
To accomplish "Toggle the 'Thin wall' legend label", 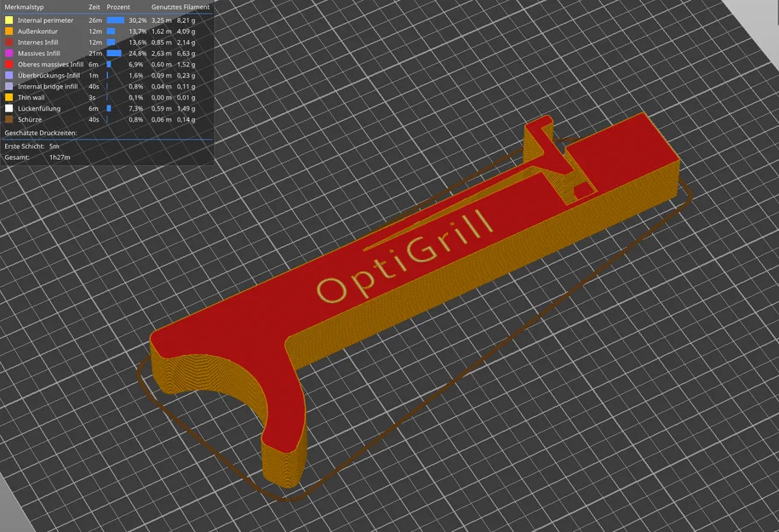I will [x=32, y=97].
